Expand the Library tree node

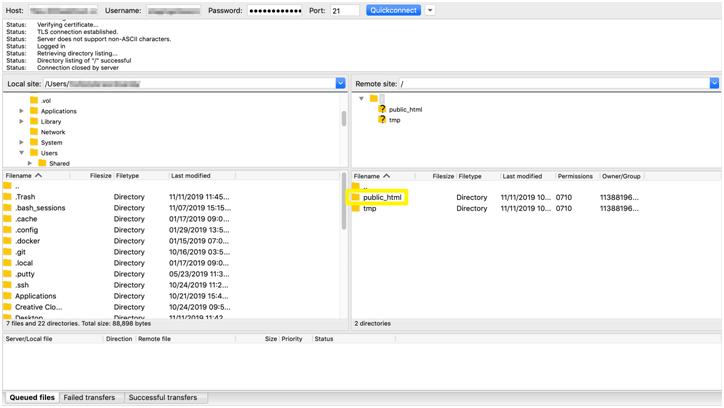tap(22, 122)
